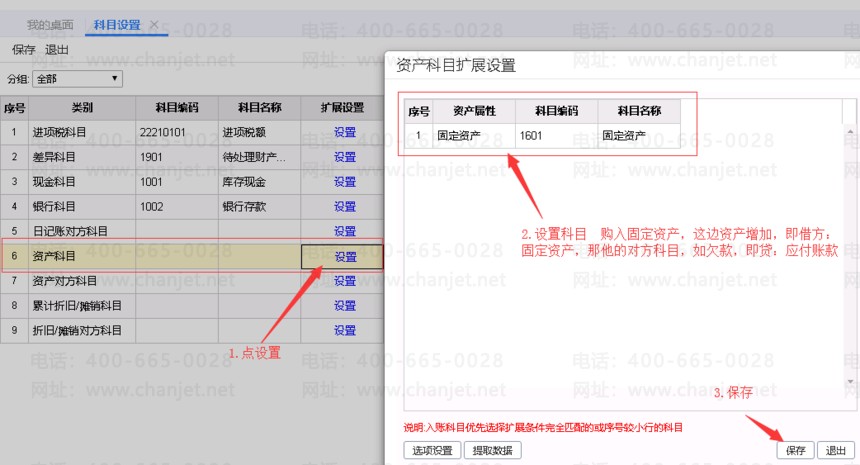Save the asset account extension settings

[x=795, y=450]
